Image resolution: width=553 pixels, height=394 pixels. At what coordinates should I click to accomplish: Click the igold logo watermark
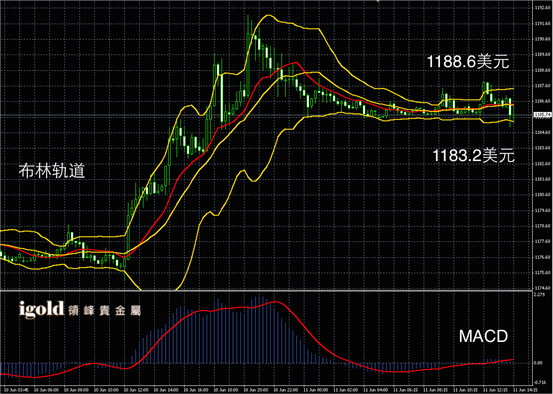pos(41,309)
